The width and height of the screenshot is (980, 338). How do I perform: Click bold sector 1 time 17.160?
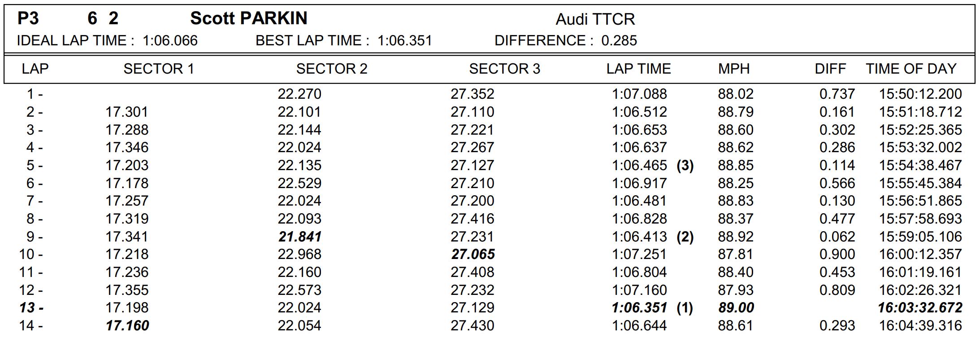tap(127, 325)
